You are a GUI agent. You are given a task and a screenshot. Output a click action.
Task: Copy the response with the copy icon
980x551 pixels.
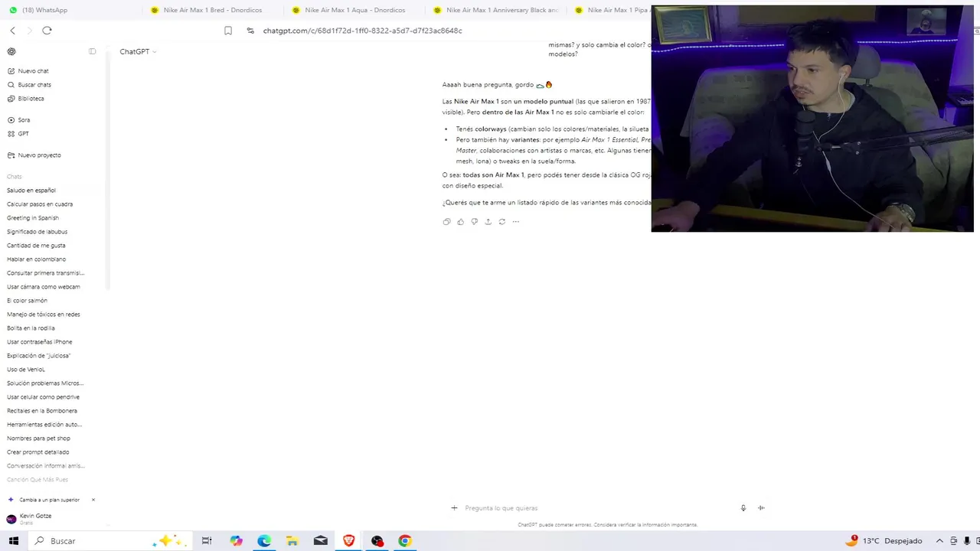[x=446, y=222]
